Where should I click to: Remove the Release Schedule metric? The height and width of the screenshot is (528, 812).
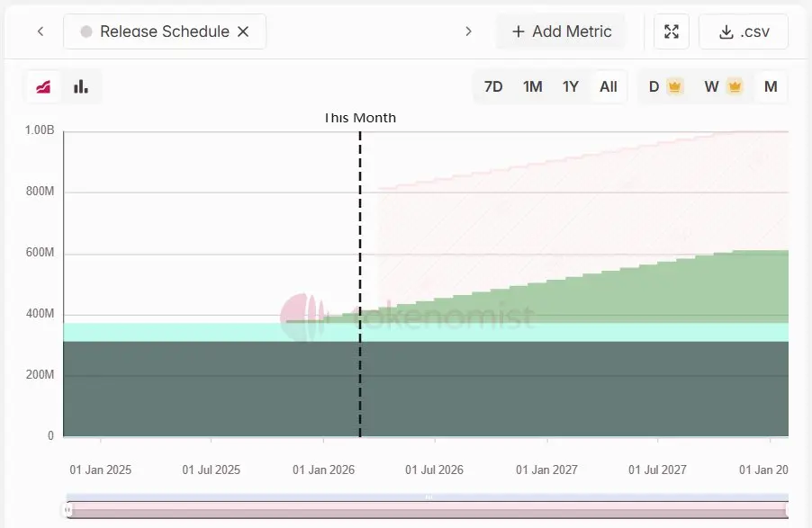[243, 31]
